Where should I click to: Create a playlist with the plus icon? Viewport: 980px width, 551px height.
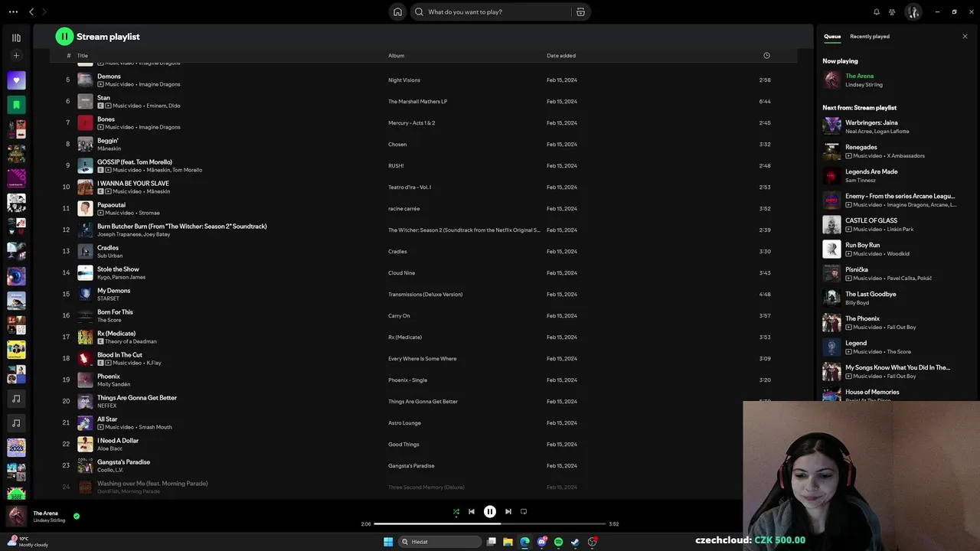coord(16,55)
